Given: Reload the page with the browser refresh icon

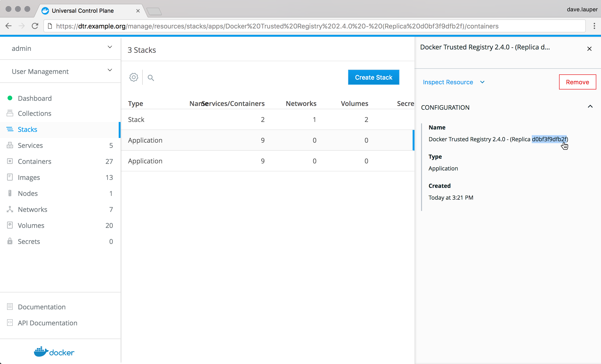Looking at the screenshot, I should (x=35, y=26).
